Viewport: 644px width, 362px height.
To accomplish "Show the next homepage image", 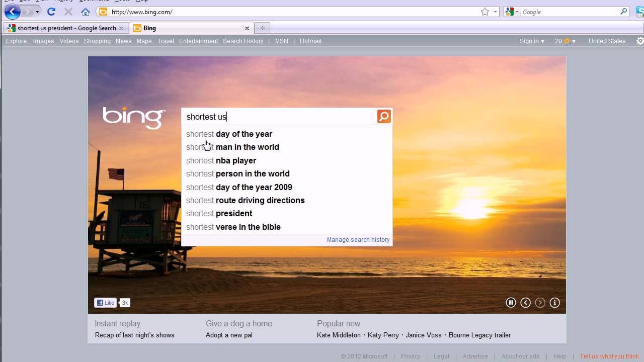I will pos(540,303).
